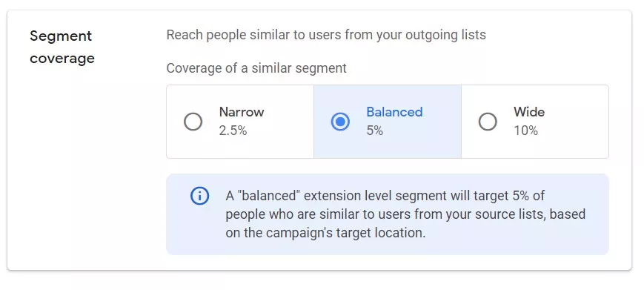
Task: Click the Wide option label
Action: 529,112
